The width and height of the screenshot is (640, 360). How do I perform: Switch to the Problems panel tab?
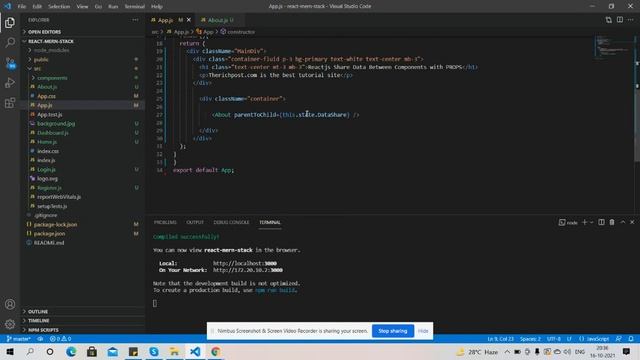click(x=165, y=222)
